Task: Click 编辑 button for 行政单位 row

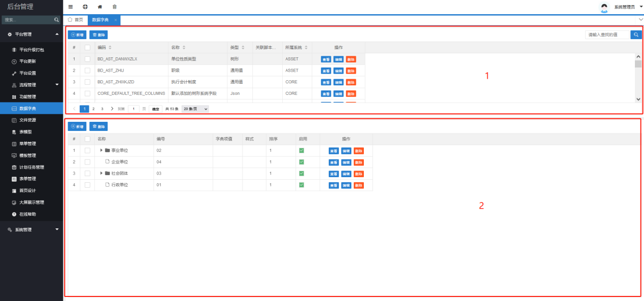Action: point(346,185)
